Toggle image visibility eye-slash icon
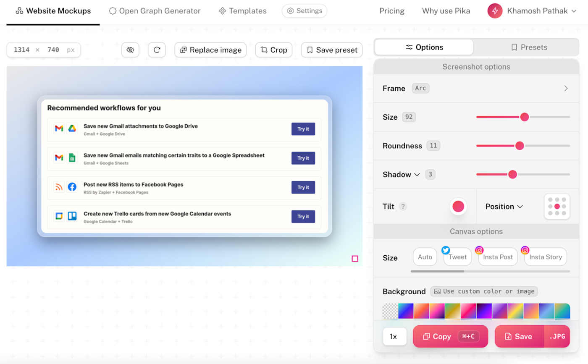Viewport: 588px width, 364px height. pos(130,50)
